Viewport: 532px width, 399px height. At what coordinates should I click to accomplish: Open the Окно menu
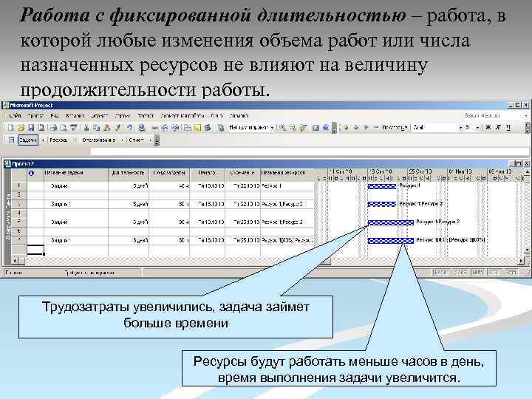pos(216,116)
